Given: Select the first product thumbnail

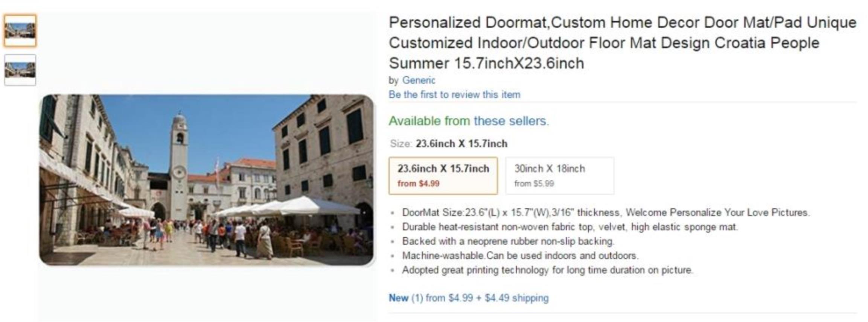Looking at the screenshot, I should tap(20, 30).
